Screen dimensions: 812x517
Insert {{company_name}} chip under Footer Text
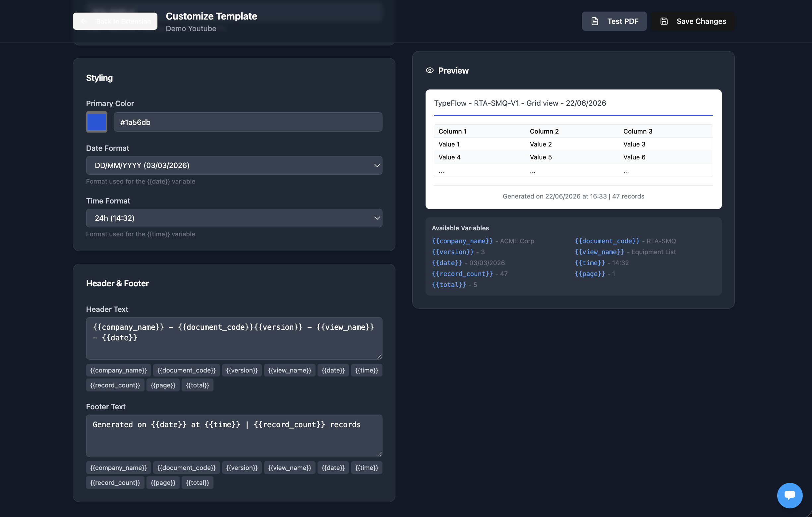pyautogui.click(x=119, y=468)
